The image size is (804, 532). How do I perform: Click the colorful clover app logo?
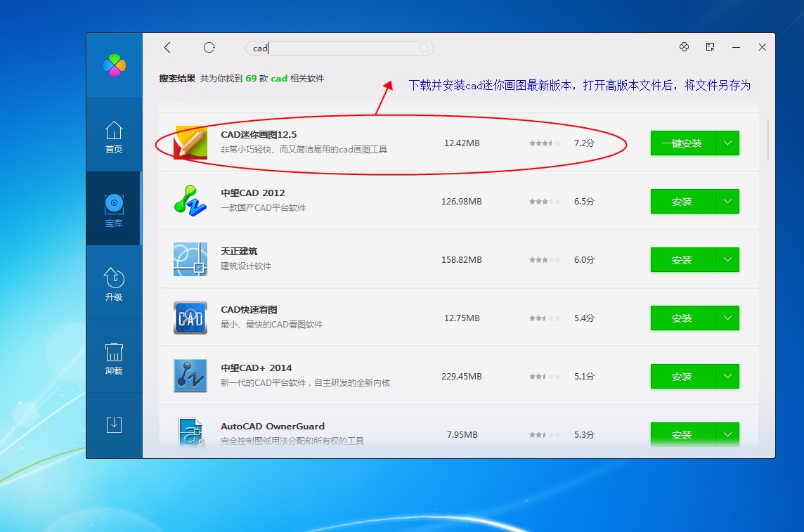pos(115,65)
